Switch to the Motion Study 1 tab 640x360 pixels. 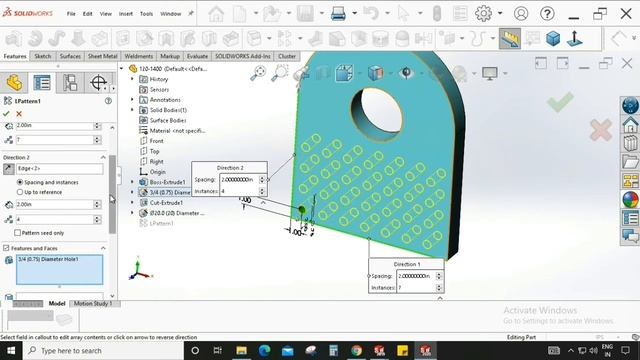coord(93,303)
